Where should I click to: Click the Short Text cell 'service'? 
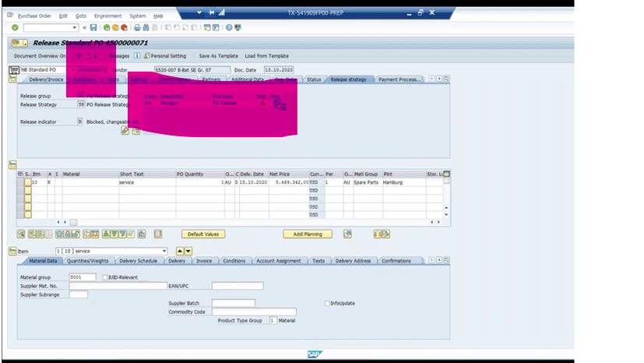147,182
